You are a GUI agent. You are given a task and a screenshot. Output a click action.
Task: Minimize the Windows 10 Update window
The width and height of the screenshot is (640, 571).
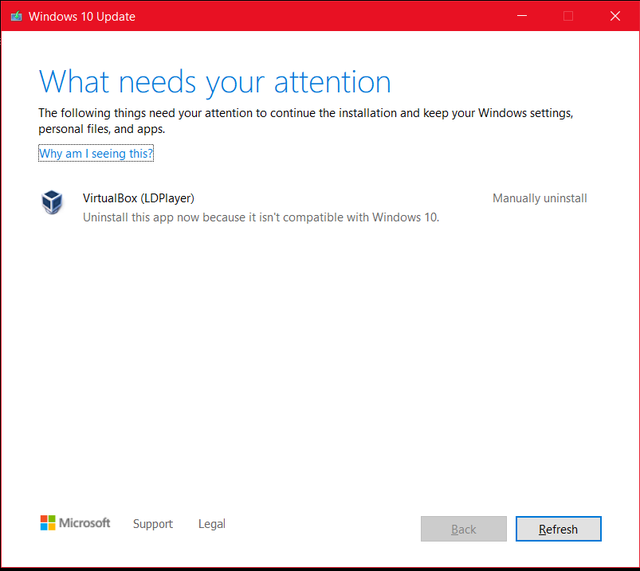click(522, 16)
